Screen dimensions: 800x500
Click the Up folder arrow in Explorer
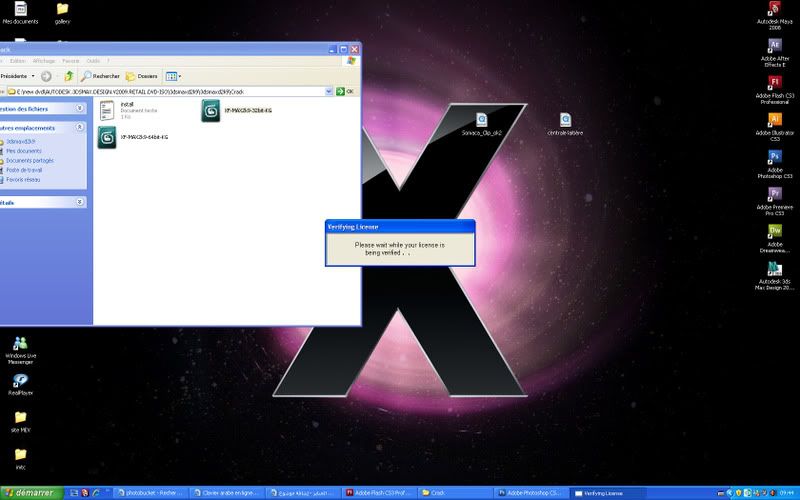(69, 76)
